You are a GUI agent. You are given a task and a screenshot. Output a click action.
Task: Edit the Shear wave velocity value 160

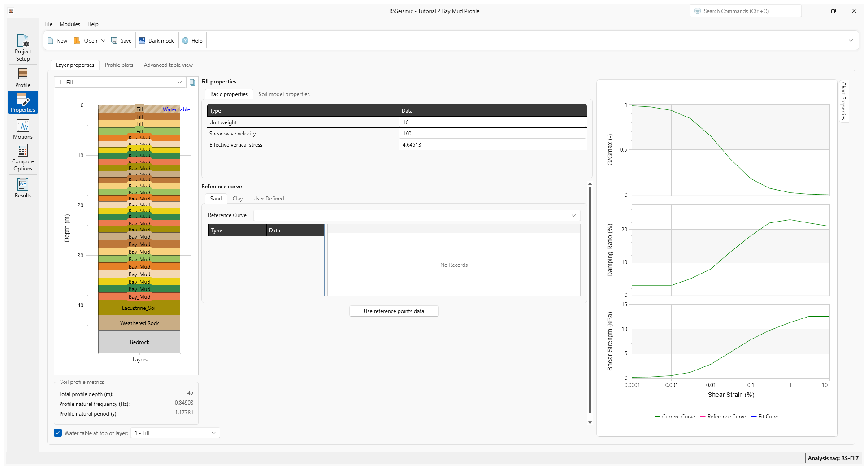point(492,133)
